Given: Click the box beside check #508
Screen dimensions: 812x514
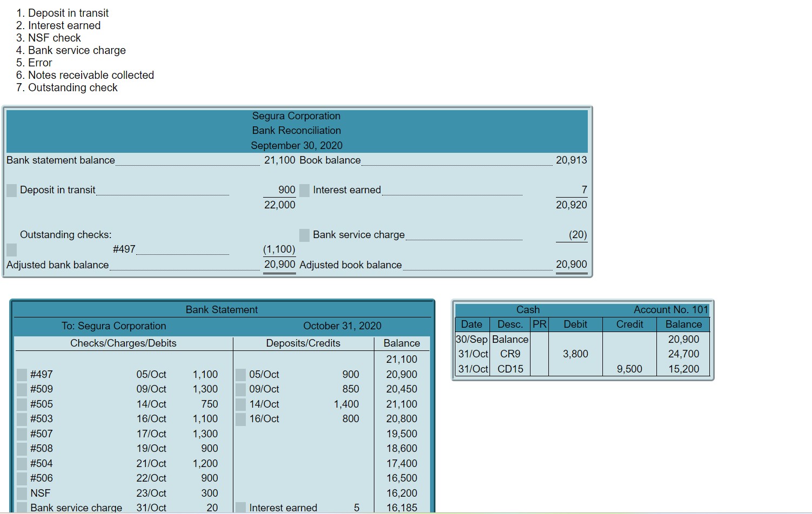Looking at the screenshot, I should [22, 449].
